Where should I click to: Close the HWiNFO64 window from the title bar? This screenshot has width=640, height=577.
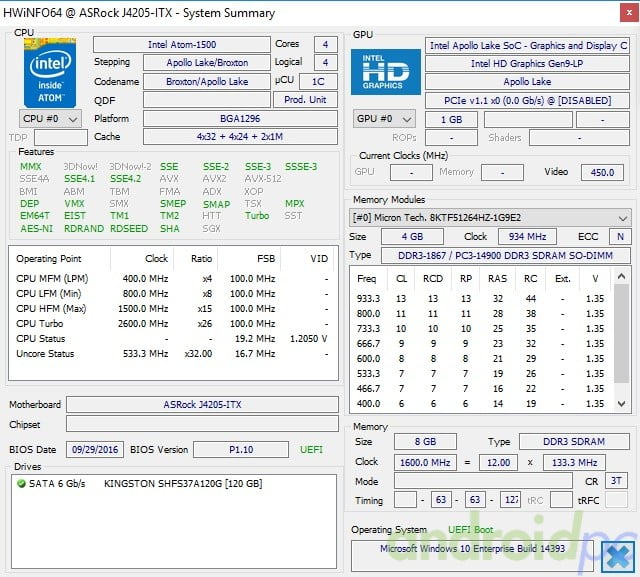click(x=629, y=13)
